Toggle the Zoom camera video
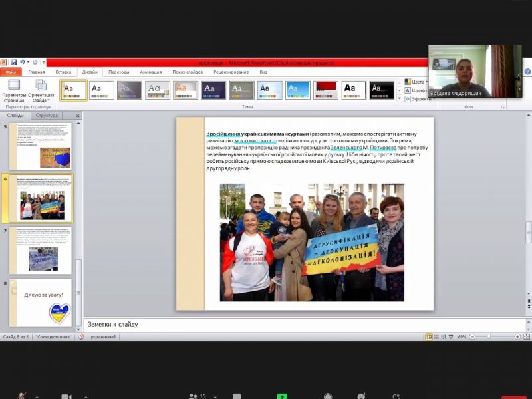Viewport: 532px width, 399px height. pyautogui.click(x=66, y=396)
